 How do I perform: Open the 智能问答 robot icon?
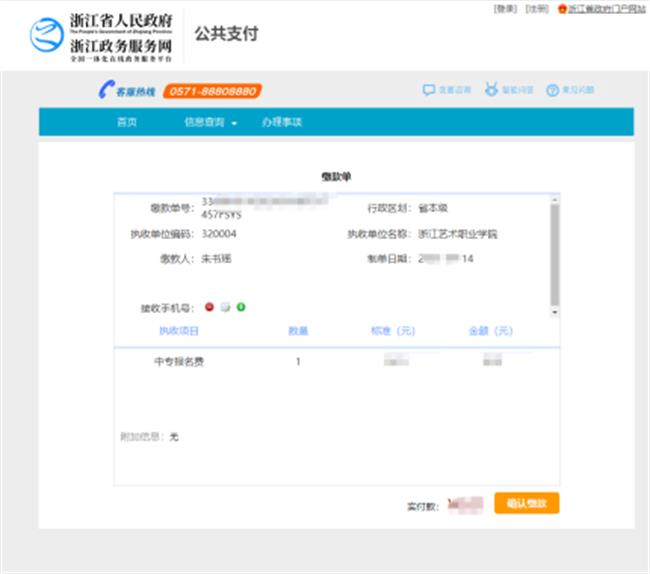491,91
